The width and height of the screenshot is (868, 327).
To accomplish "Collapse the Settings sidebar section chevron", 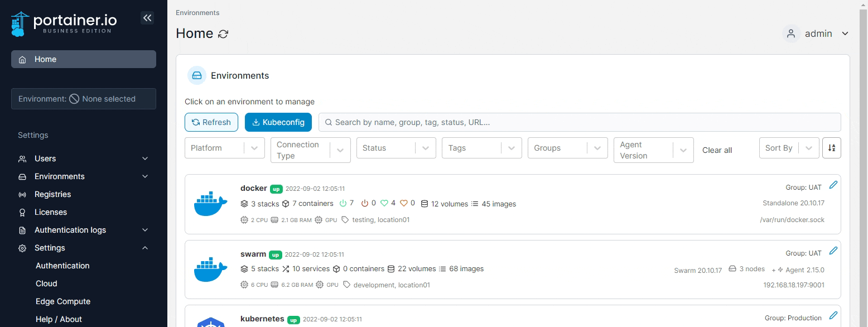I will click(x=145, y=248).
